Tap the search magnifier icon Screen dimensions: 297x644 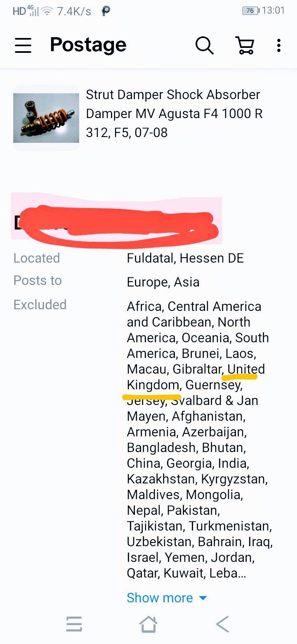pyautogui.click(x=204, y=45)
